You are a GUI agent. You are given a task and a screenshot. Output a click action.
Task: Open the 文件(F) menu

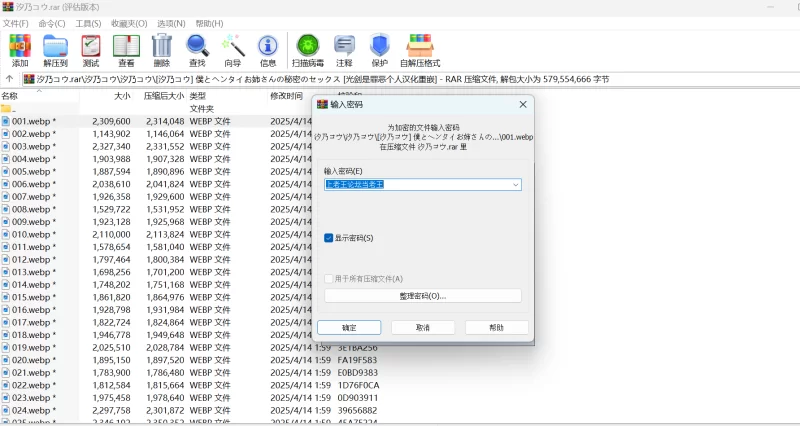pos(16,23)
